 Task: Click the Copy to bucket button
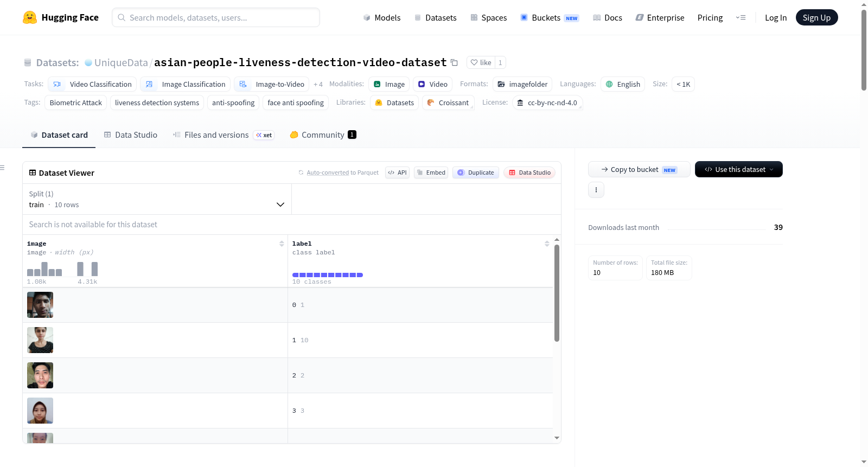point(639,169)
